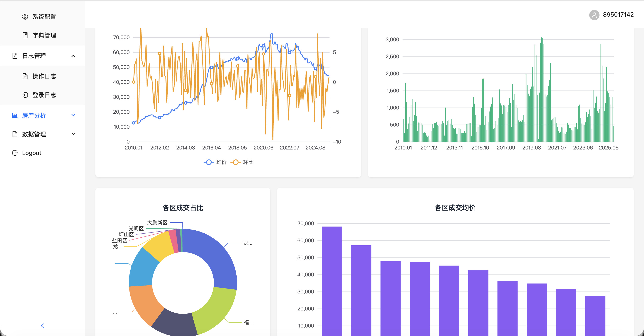The width and height of the screenshot is (644, 336).
Task: Expand the 房产分析 menu chevron
Action: click(x=73, y=115)
